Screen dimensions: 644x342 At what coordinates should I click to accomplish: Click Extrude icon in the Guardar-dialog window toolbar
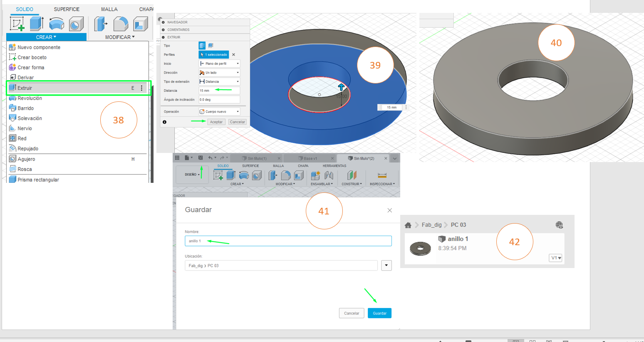(x=231, y=175)
